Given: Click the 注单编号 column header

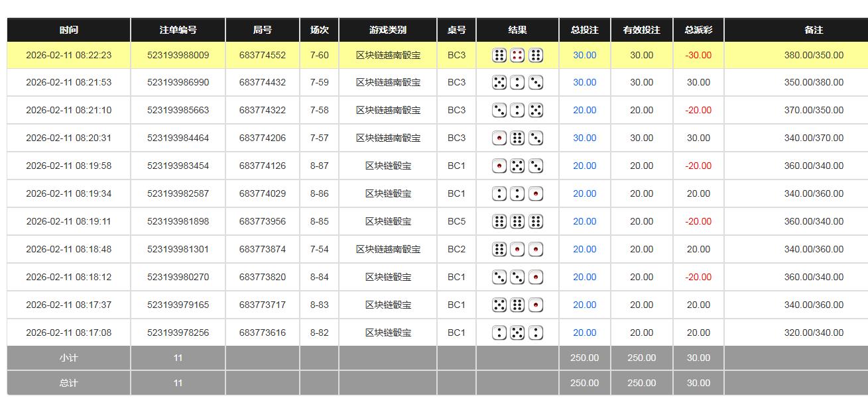Looking at the screenshot, I should (x=178, y=29).
